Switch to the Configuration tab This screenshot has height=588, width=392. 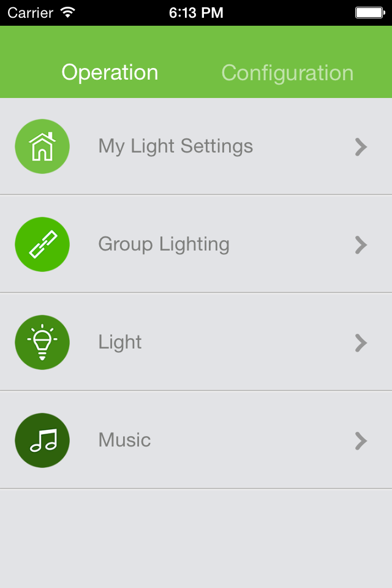[x=287, y=73]
